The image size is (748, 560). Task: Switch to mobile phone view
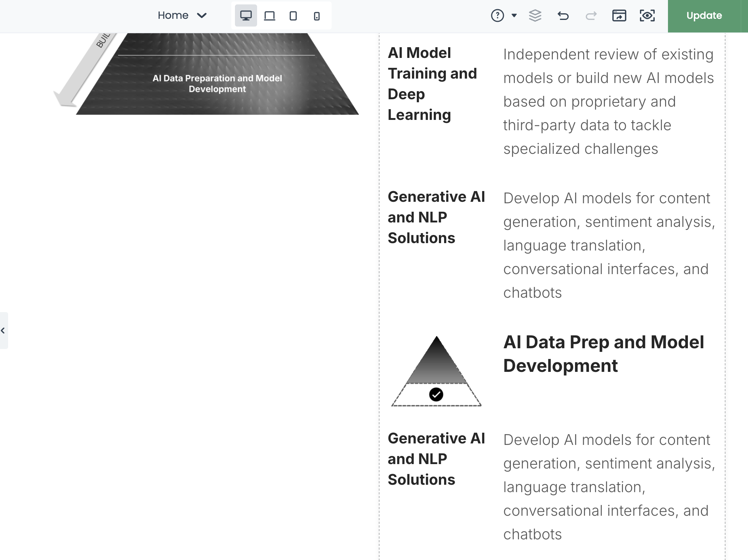coord(316,16)
